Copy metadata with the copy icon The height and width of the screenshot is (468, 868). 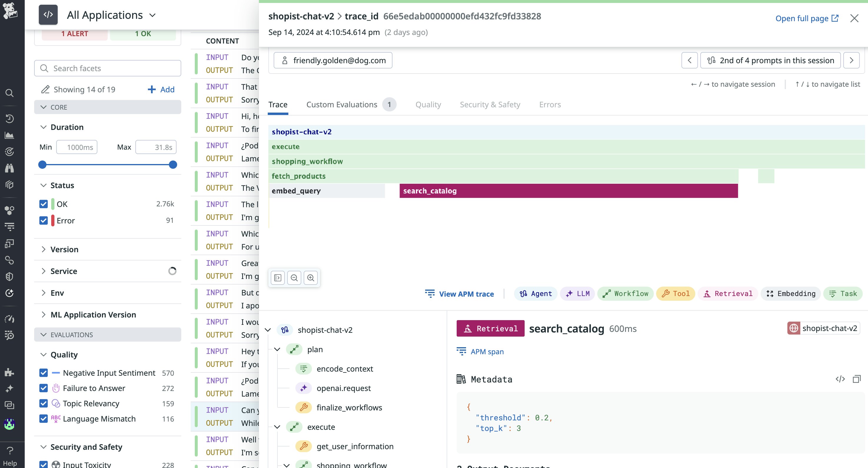tap(856, 379)
